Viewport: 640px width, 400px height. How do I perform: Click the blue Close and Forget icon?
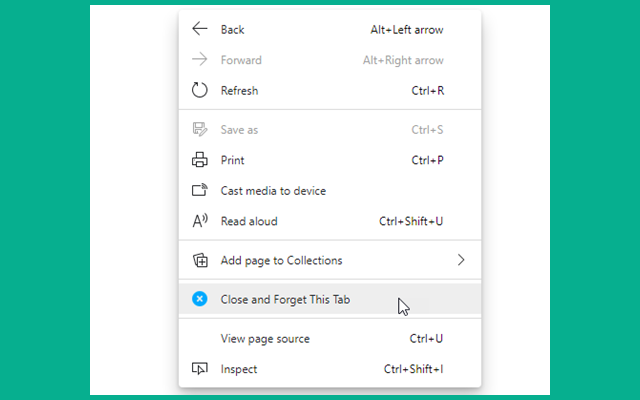[x=200, y=299]
